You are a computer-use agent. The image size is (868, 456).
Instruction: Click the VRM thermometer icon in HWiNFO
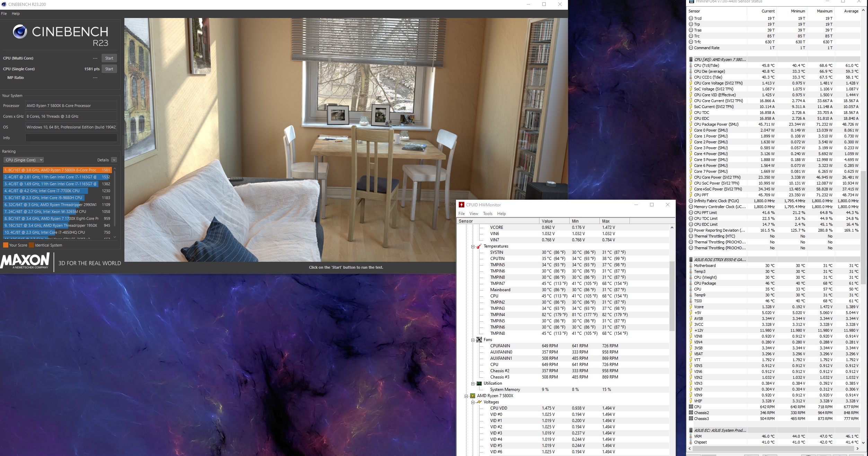point(691,436)
